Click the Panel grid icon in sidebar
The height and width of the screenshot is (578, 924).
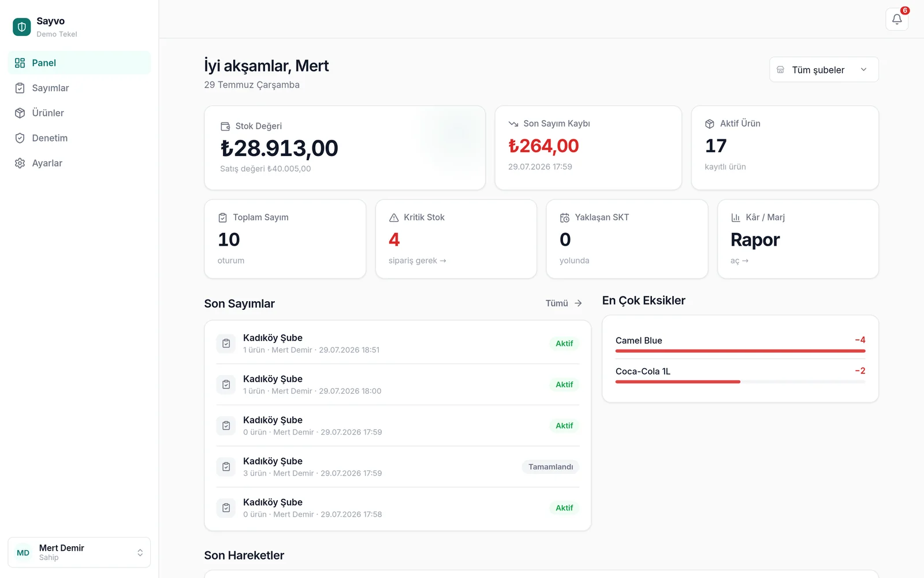20,63
